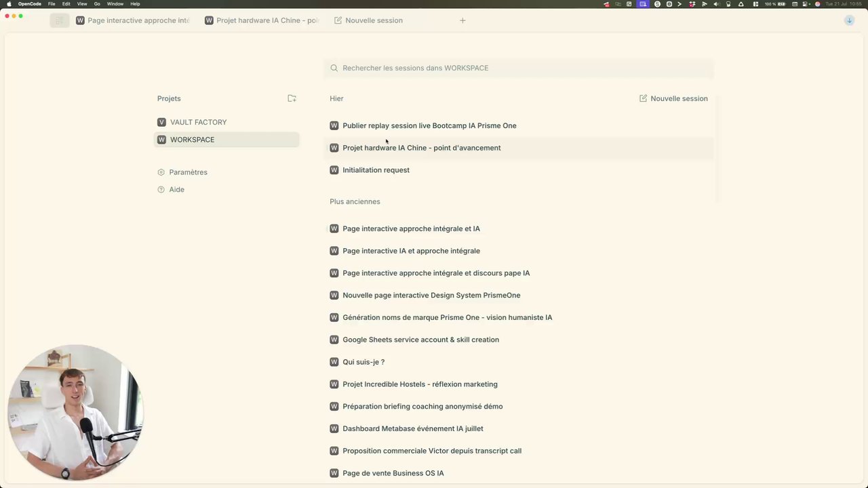
Task: Toggle the sidebar panel button
Action: click(x=60, y=20)
